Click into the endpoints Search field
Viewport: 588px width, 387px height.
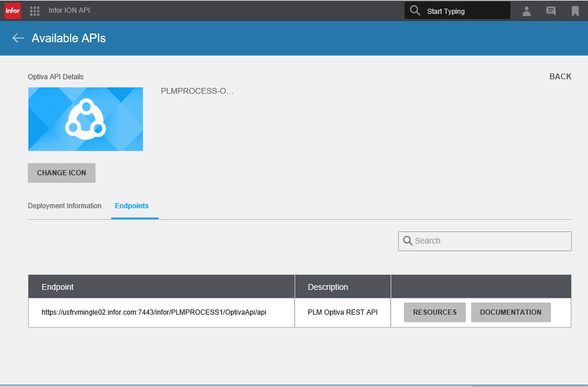point(485,241)
